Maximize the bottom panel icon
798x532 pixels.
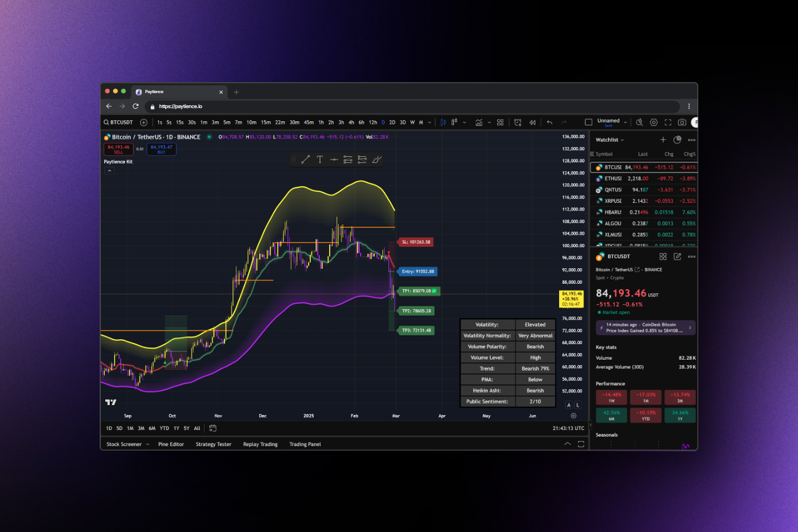coord(581,444)
